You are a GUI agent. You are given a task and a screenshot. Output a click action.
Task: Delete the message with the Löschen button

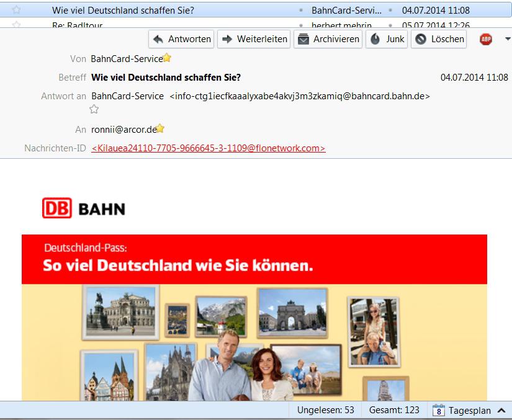439,39
